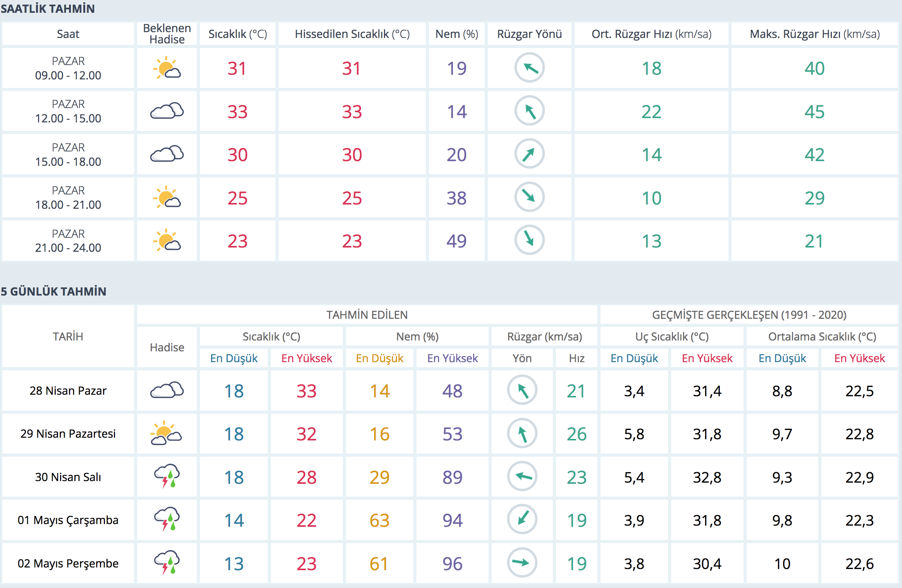Image resolution: width=902 pixels, height=588 pixels.
Task: Click PAZAR 12.00 - 15.00 time cell
Action: (68, 111)
